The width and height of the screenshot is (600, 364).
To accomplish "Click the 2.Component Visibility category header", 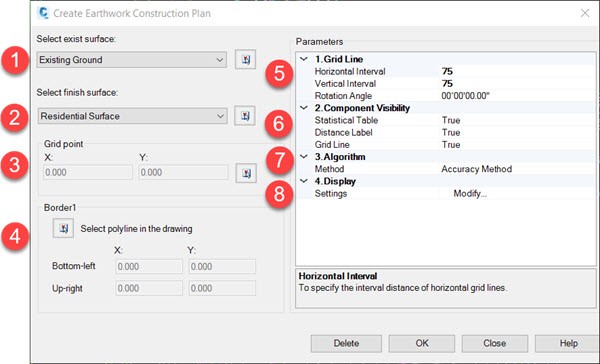I will [362, 108].
